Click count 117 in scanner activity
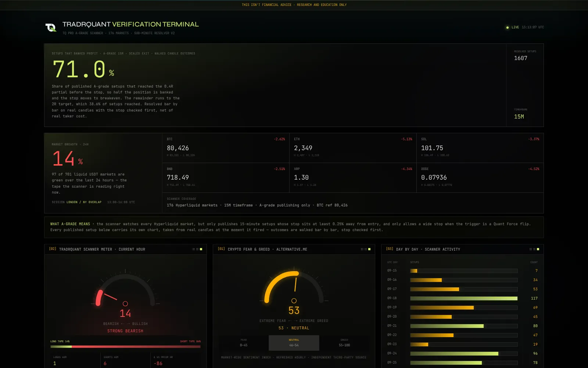 point(534,298)
